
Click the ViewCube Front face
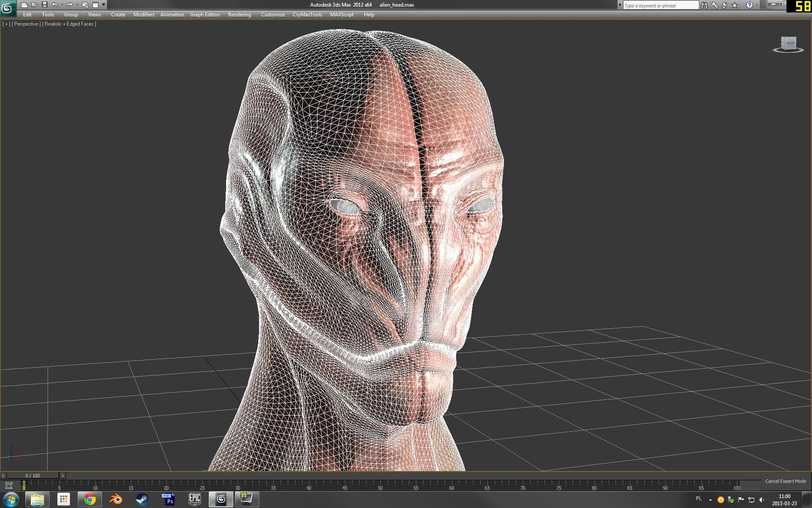(789, 43)
